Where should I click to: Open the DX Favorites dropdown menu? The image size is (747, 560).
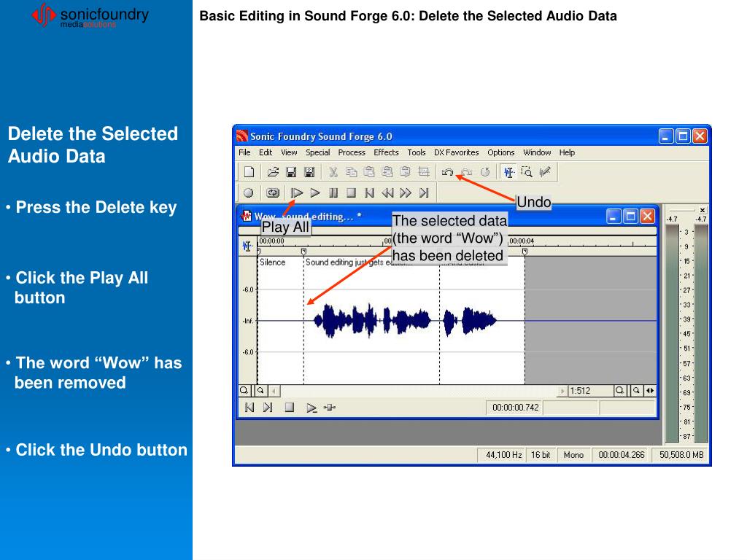point(456,152)
